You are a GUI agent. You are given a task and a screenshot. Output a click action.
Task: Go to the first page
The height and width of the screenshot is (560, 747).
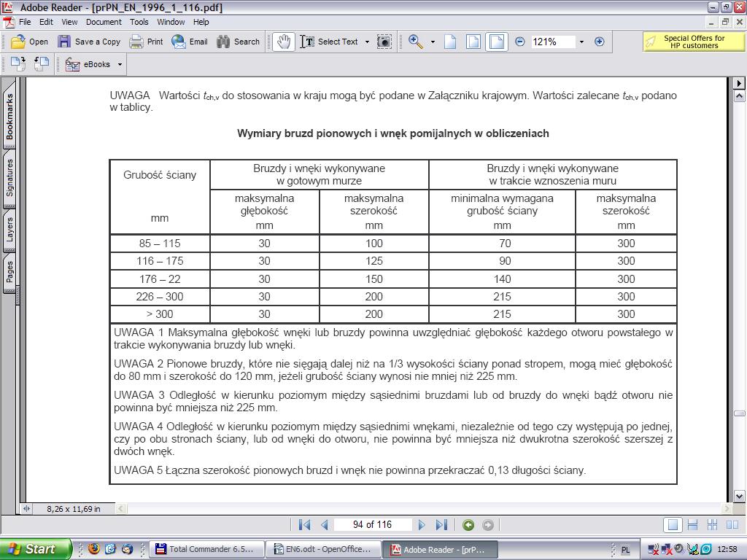point(304,525)
